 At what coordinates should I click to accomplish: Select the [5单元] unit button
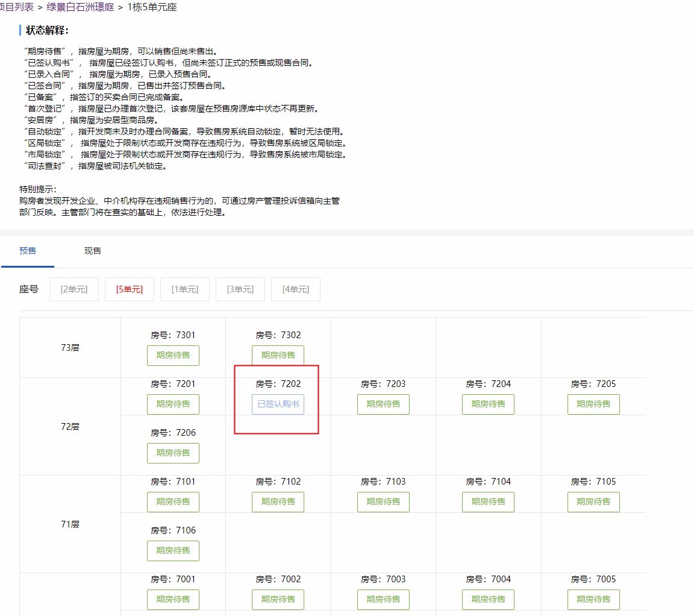point(129,289)
